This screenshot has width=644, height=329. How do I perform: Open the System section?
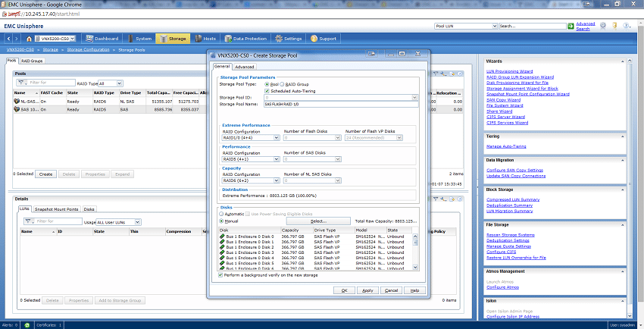click(139, 39)
